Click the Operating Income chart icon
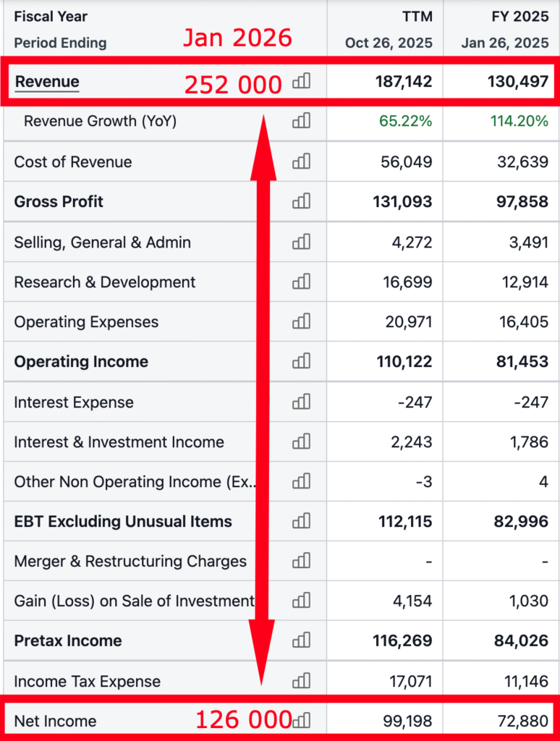Image resolution: width=560 pixels, height=741 pixels. (301, 361)
